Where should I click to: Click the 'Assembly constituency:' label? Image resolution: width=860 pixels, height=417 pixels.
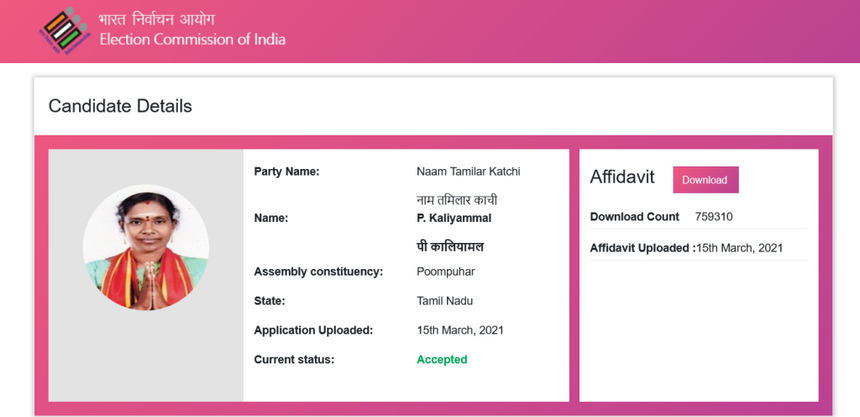(x=318, y=272)
